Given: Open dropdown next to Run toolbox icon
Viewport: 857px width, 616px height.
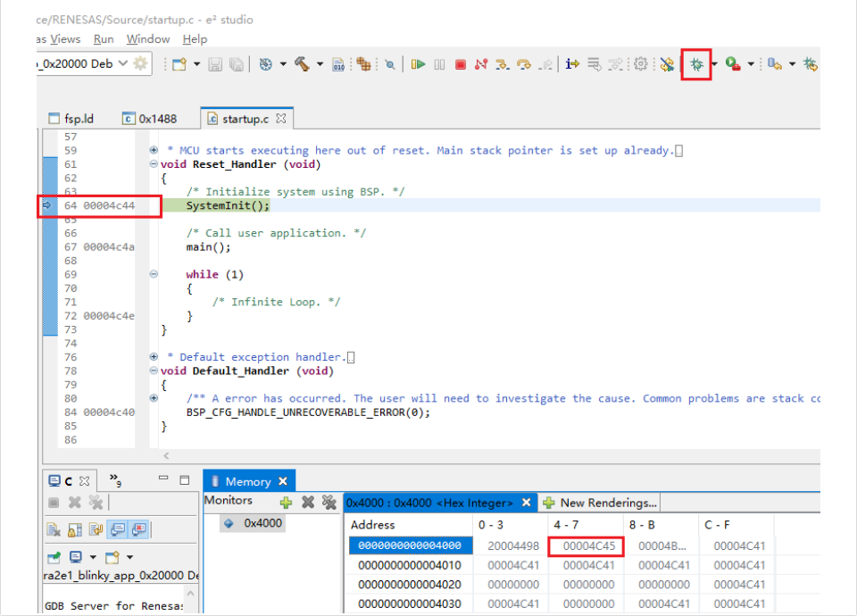Looking at the screenshot, I should coord(751,64).
